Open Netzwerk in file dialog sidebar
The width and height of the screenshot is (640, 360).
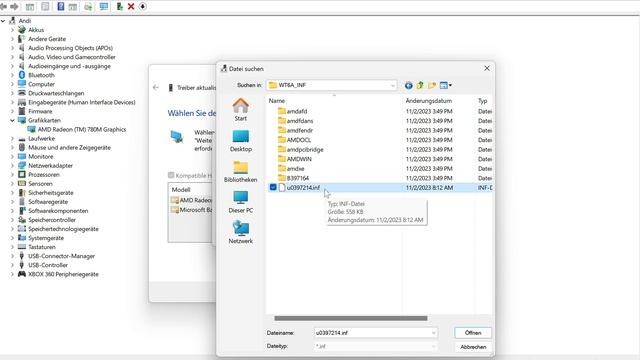click(x=240, y=233)
